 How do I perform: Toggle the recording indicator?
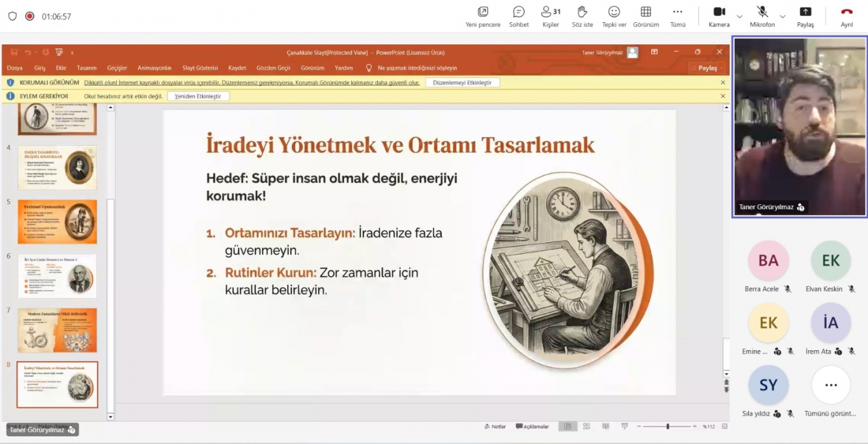(29, 16)
